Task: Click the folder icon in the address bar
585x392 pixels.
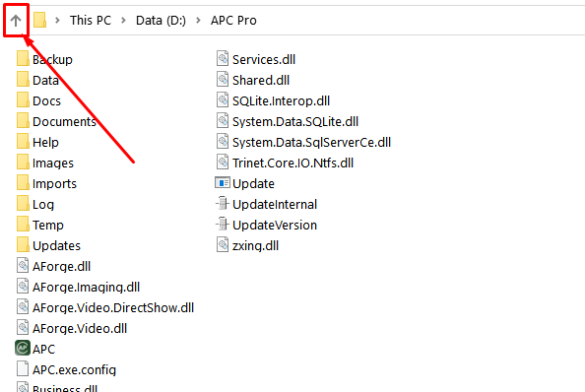Action: 39,20
